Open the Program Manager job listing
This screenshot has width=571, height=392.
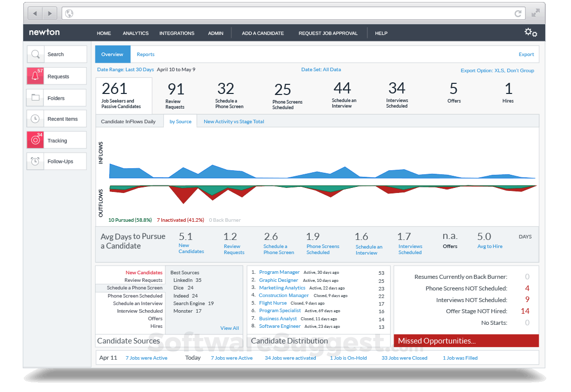[279, 272]
